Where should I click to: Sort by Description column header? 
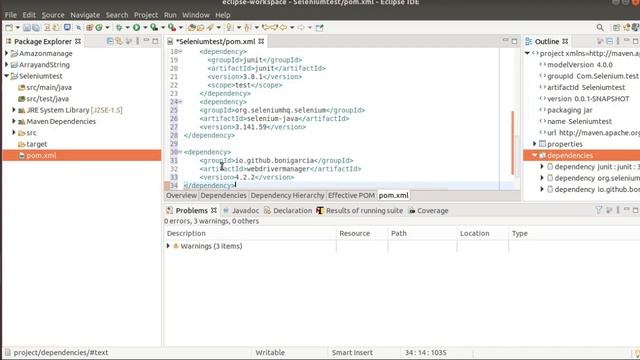tap(250, 233)
